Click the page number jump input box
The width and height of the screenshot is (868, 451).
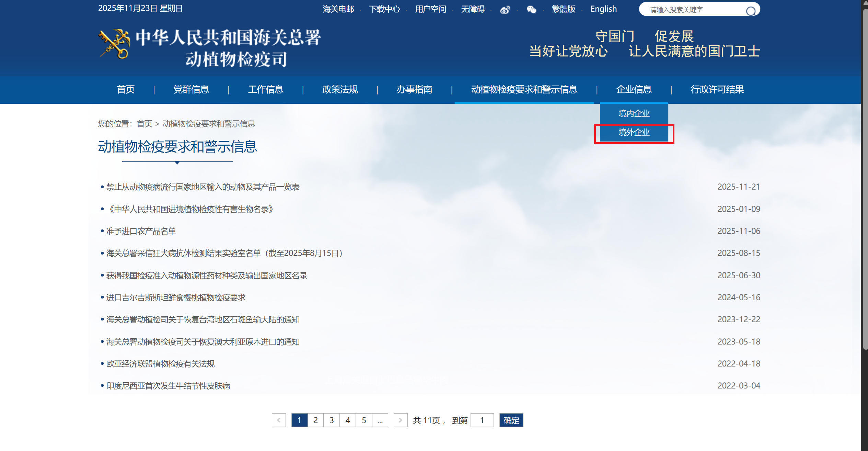pos(482,420)
